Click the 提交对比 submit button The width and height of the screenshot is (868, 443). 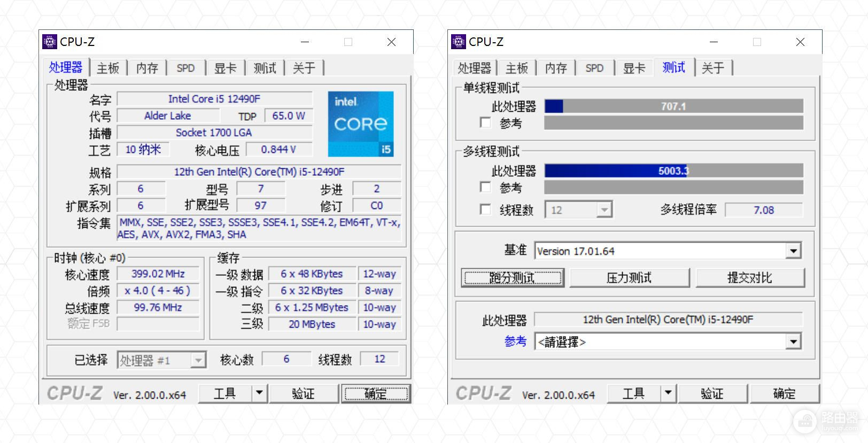point(750,278)
